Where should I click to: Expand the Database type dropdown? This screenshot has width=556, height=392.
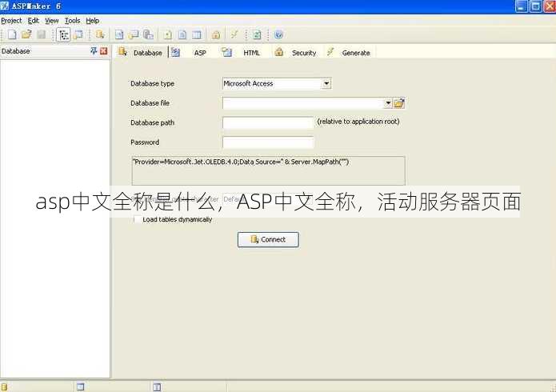coord(326,84)
